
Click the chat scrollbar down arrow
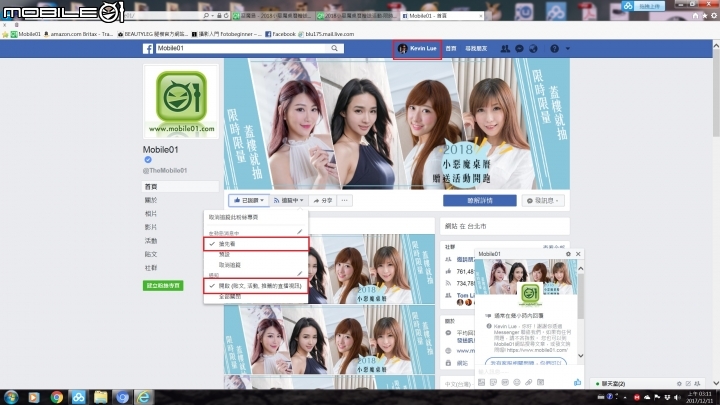click(580, 355)
